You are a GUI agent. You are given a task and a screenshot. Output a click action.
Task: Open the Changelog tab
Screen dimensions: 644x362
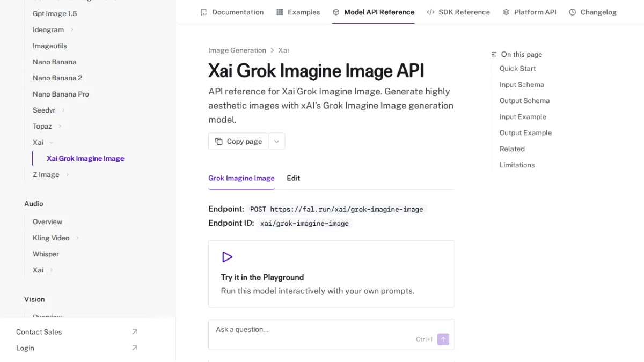pyautogui.click(x=593, y=12)
